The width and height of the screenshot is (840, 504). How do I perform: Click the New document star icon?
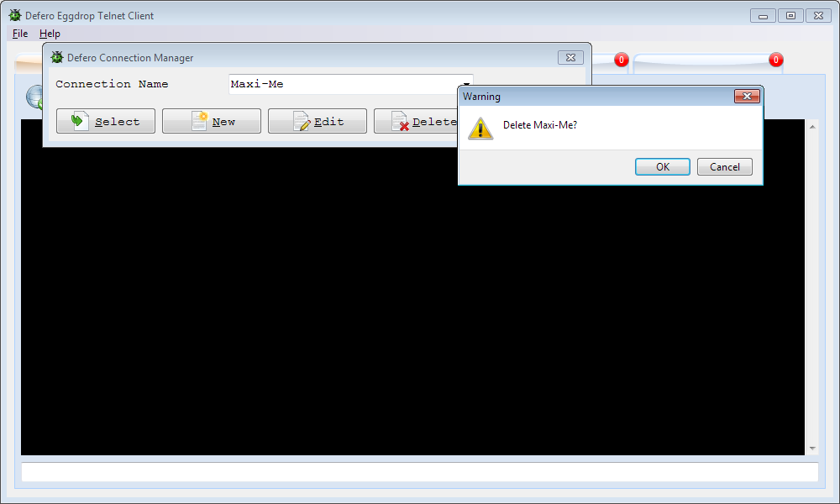coord(200,120)
